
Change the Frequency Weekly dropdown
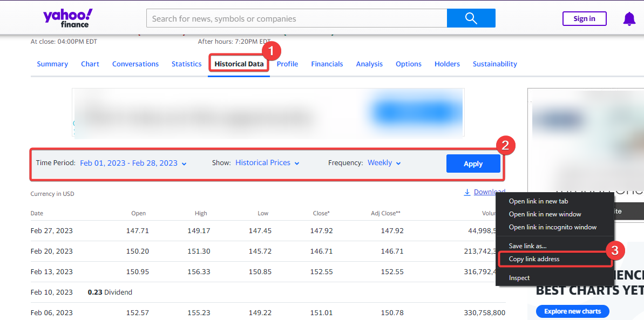(x=384, y=163)
